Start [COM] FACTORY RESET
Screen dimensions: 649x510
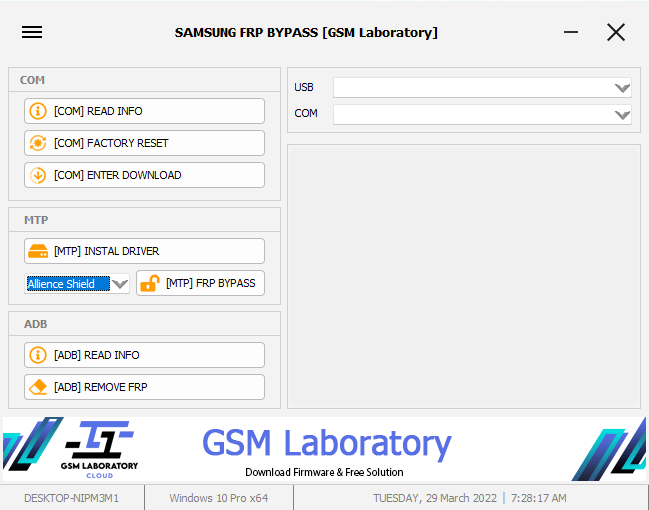(x=144, y=143)
